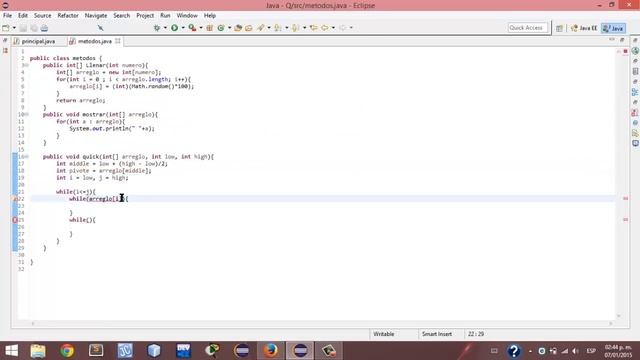Click the Save All toolbar icon

click(x=34, y=28)
